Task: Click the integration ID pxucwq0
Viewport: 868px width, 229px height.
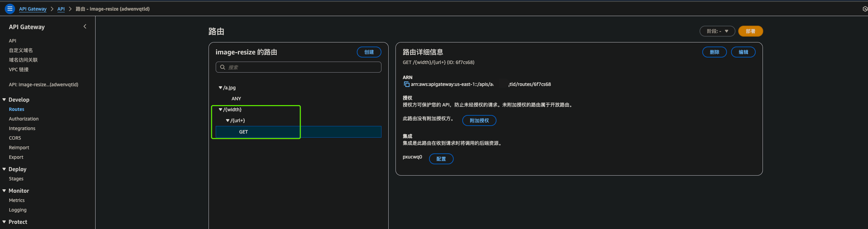Action: pyautogui.click(x=412, y=157)
